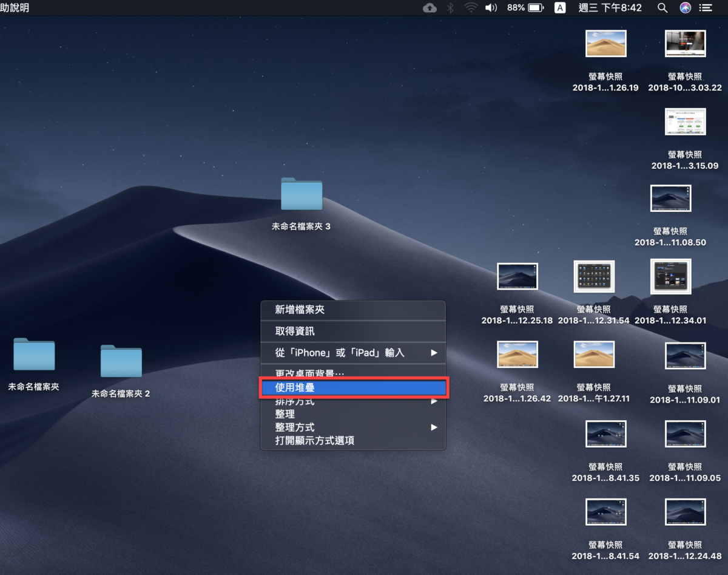
Task: Choose 更改桌面背景… in the context menu
Action: click(x=353, y=372)
